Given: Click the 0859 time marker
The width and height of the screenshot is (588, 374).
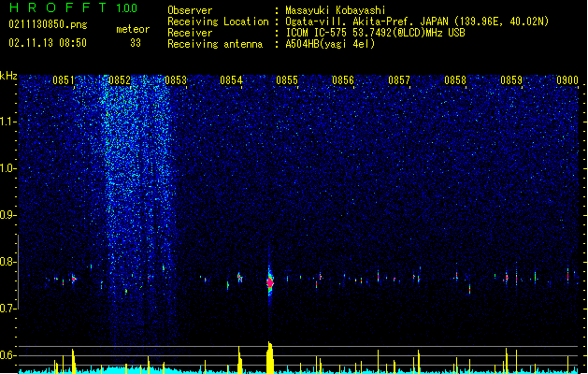Looking at the screenshot, I should (x=511, y=80).
